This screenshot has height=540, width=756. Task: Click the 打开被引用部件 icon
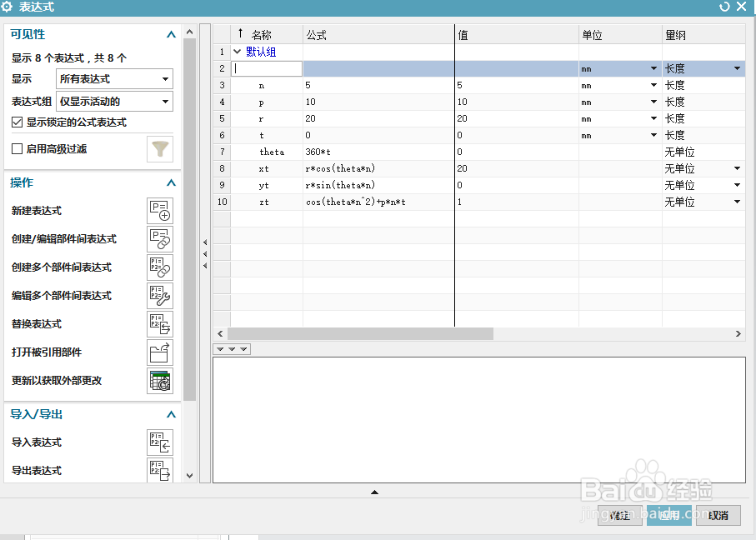(159, 352)
